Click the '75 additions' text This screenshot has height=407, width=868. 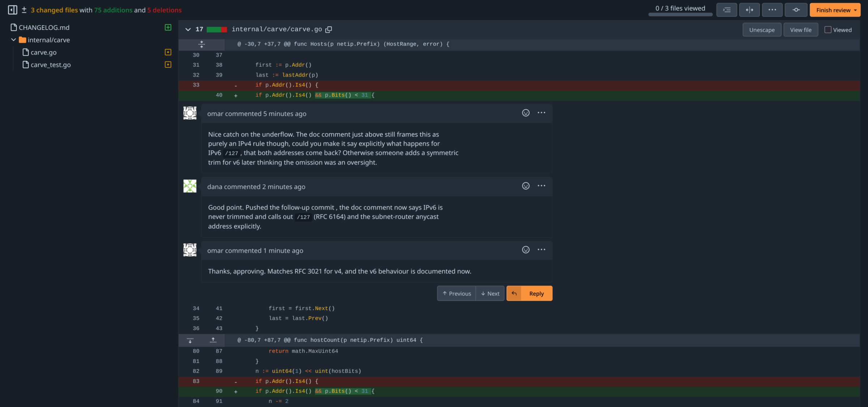coord(113,10)
